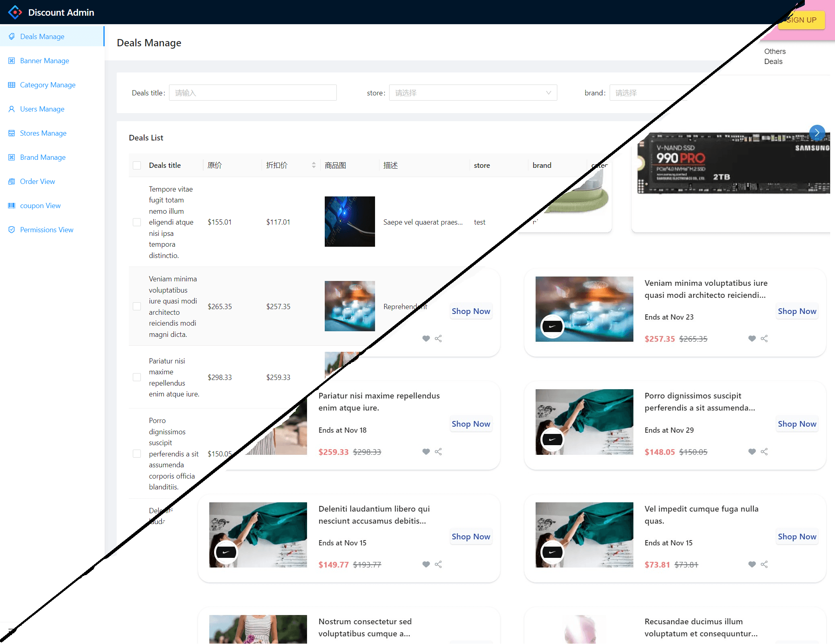Focus the Deals title input field
This screenshot has height=644, width=835.
pyautogui.click(x=253, y=93)
